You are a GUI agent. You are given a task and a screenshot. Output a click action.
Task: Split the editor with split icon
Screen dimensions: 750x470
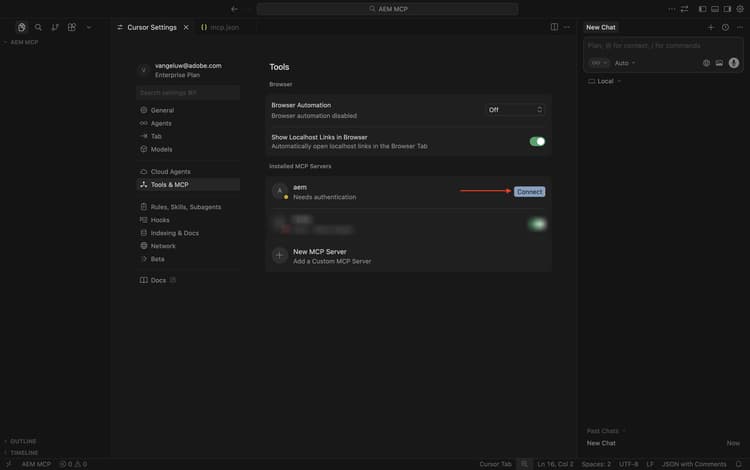click(554, 27)
